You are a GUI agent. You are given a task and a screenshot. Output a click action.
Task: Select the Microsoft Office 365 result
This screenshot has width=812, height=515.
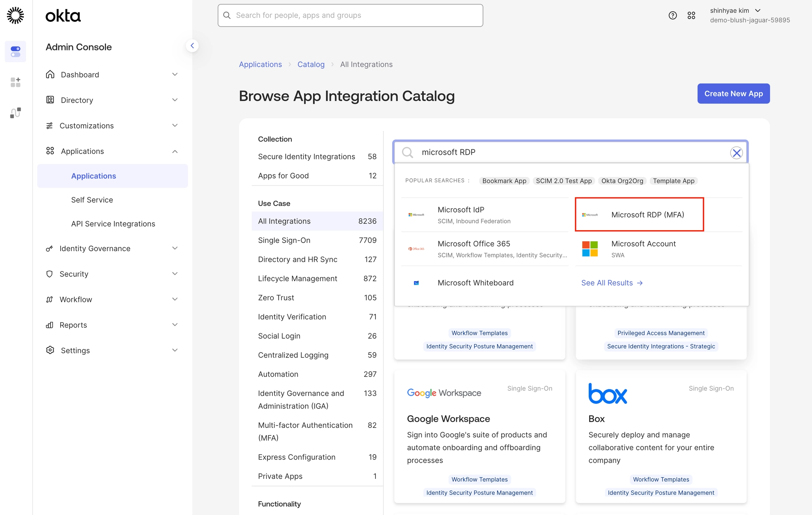485,249
